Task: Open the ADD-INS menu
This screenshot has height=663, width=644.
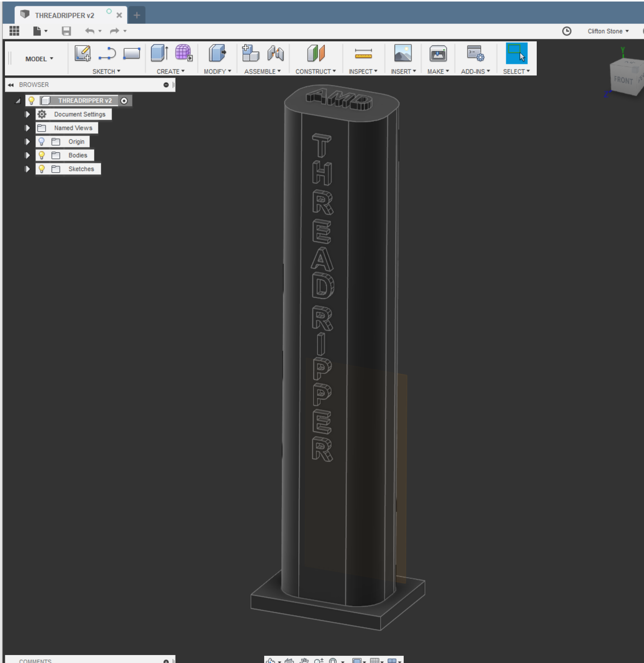Action: tap(476, 71)
